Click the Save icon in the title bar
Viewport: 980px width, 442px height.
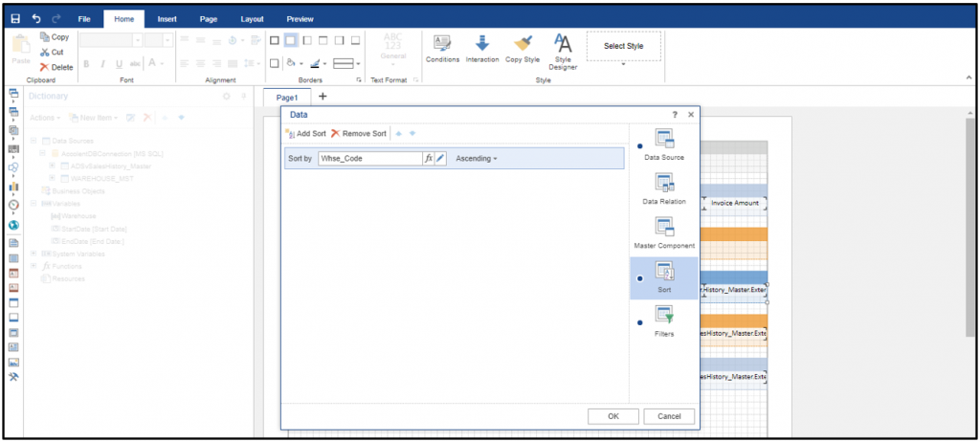point(15,19)
